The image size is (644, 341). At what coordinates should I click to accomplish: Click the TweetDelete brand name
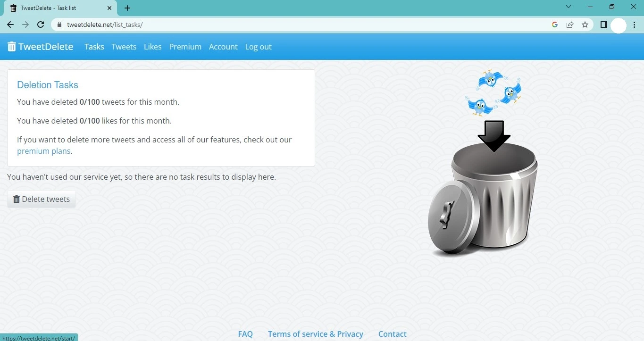(x=46, y=47)
